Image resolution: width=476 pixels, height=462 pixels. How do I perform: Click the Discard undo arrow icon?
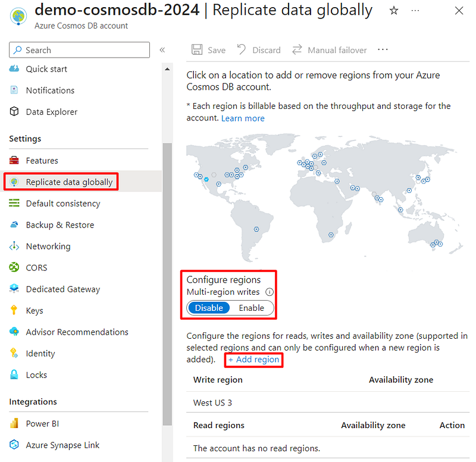click(x=242, y=49)
